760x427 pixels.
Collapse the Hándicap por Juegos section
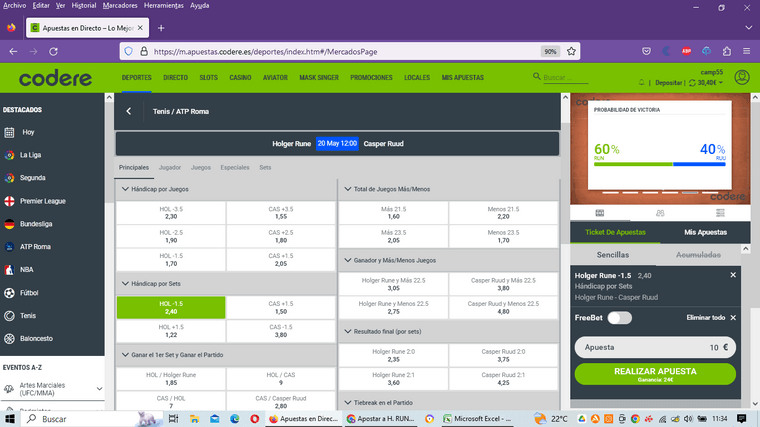pyautogui.click(x=125, y=189)
